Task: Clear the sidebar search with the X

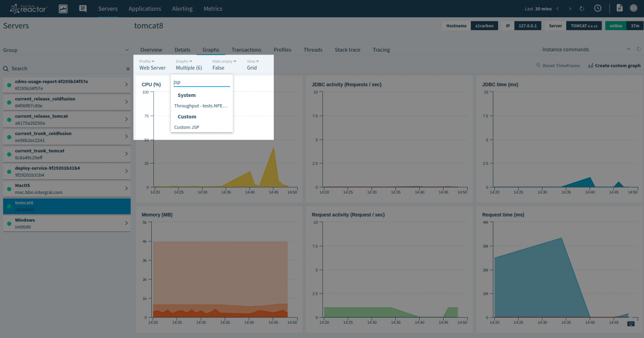Action: (x=127, y=68)
